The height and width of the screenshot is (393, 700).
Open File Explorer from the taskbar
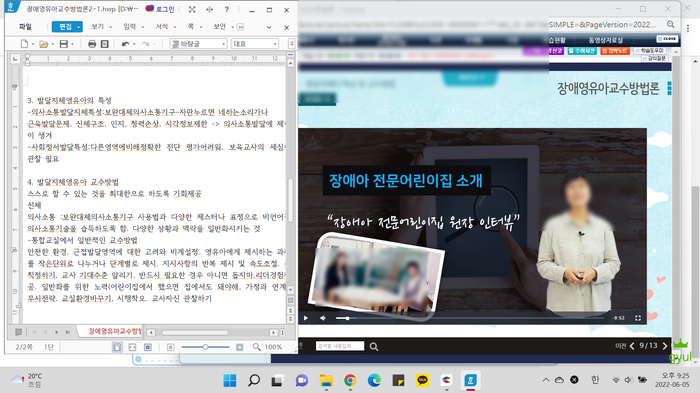(x=326, y=380)
